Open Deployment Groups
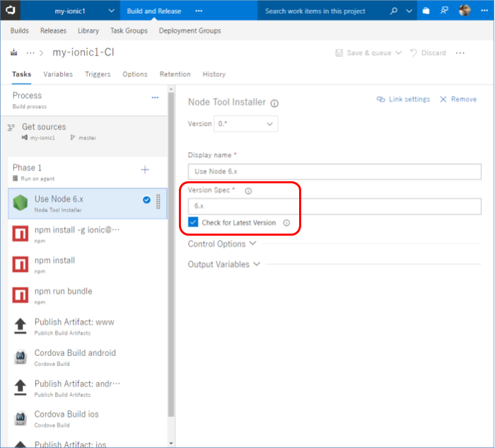The width and height of the screenshot is (495, 448). pyautogui.click(x=190, y=30)
